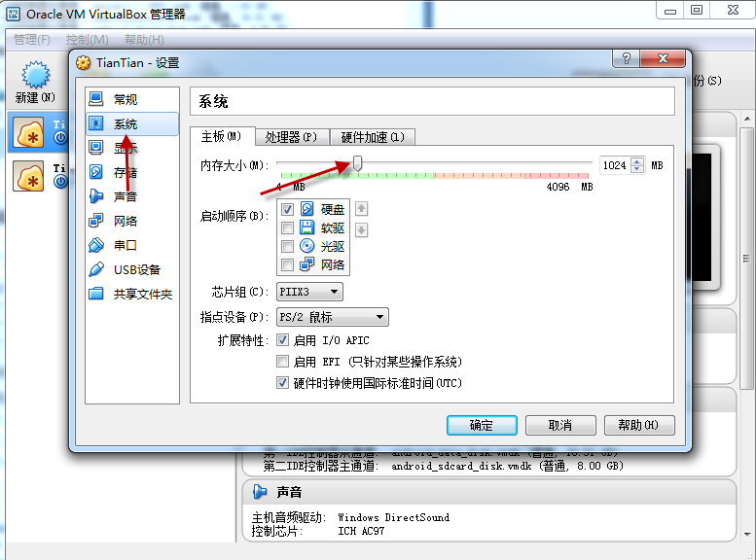Select the second VM icon in list
756x560 pixels.
click(x=28, y=176)
